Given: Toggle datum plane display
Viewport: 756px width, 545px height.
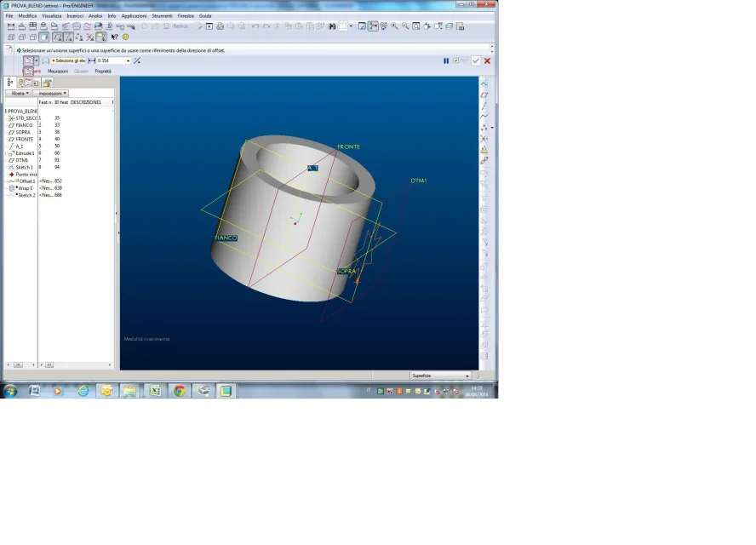Looking at the screenshot, I should 57,37.
